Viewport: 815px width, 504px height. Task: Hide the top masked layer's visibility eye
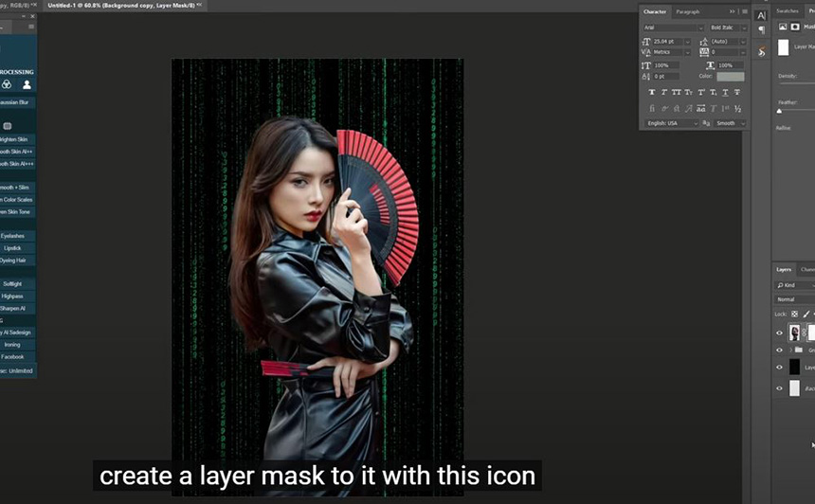779,333
